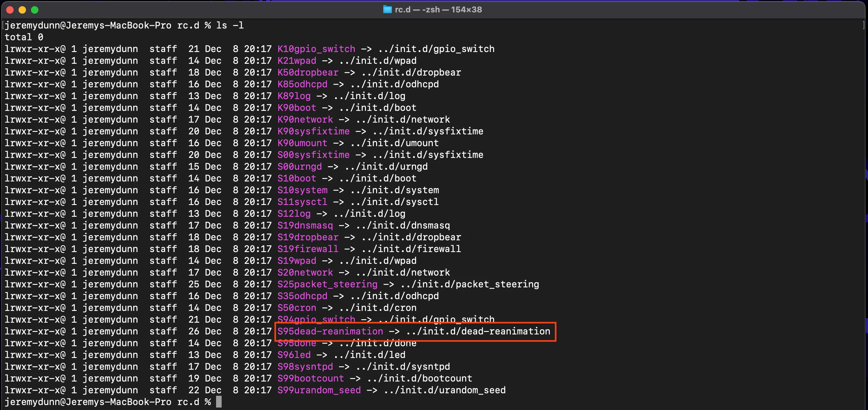Screen dimensions: 868x410
Task: Click the S99urandom_seed symlink name
Action: tap(319, 390)
